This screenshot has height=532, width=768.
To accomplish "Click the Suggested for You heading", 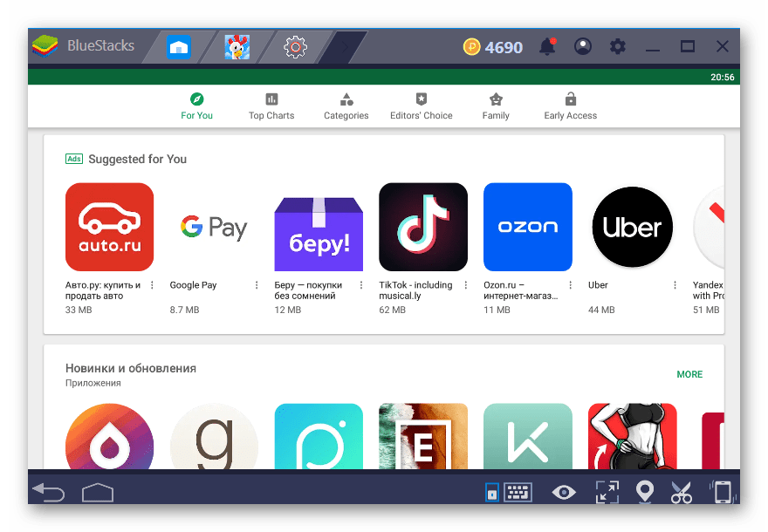I will [x=137, y=159].
